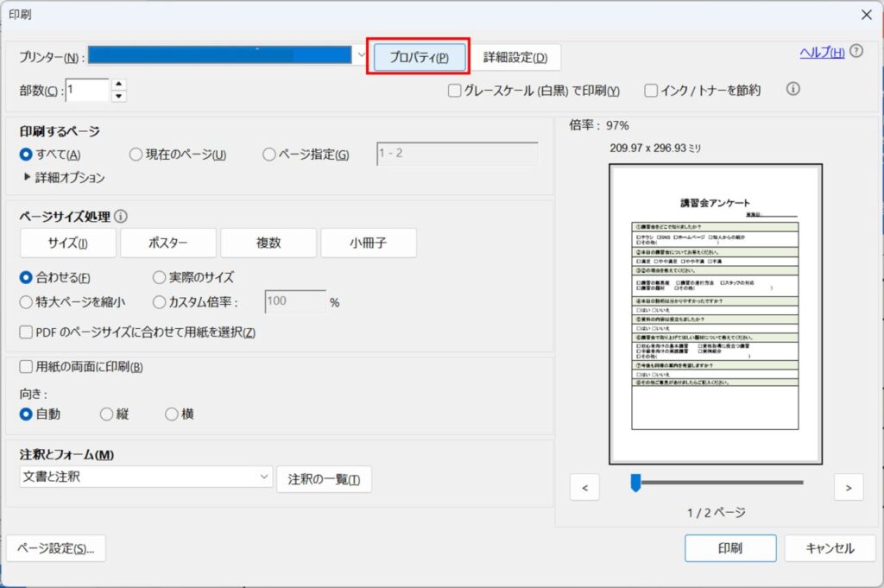Enable 用紙の両面に印刷 checkbox

tap(25, 367)
